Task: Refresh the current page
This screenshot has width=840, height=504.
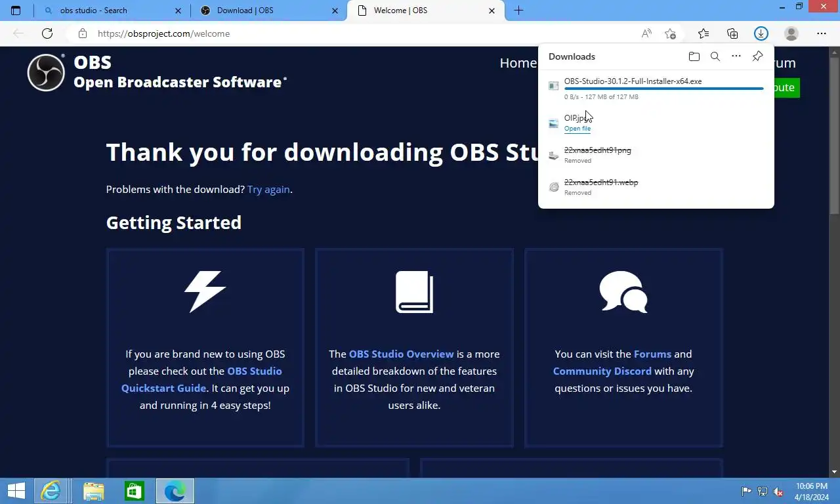Action: tap(47, 33)
